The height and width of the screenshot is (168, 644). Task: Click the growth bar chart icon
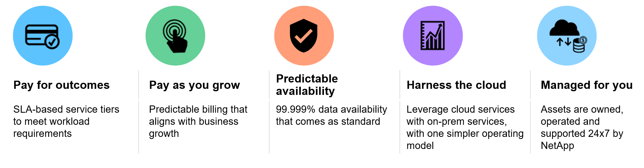[x=432, y=36]
